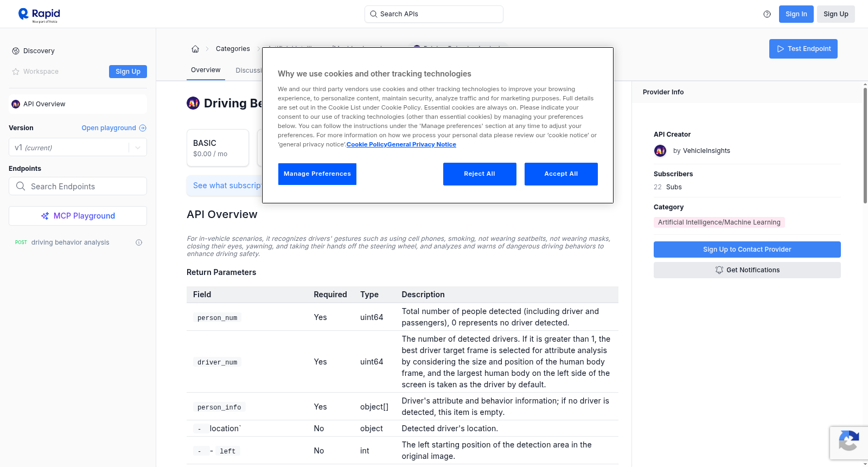Image resolution: width=868 pixels, height=467 pixels.
Task: Click the person_info field cell
Action: pyautogui.click(x=219, y=407)
